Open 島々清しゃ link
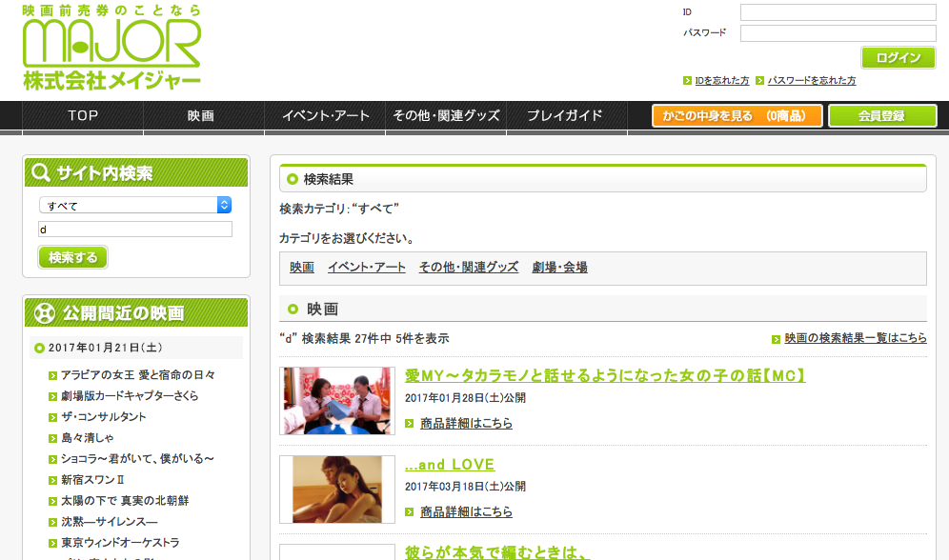 pos(87,438)
